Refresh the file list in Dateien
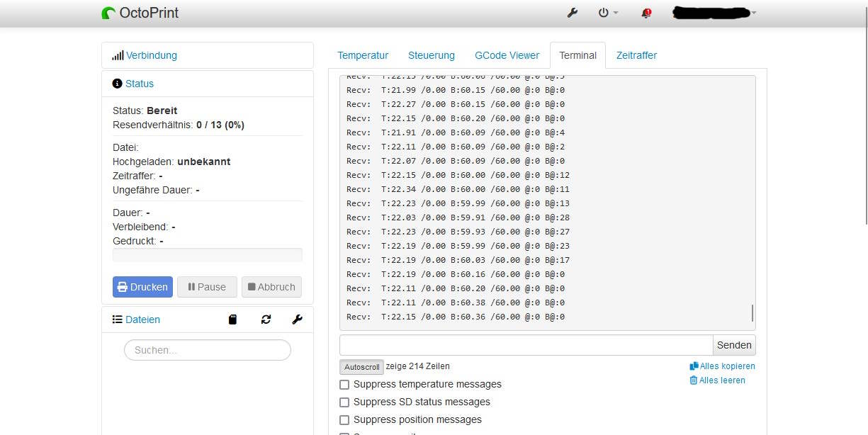This screenshot has width=868, height=435. click(266, 320)
